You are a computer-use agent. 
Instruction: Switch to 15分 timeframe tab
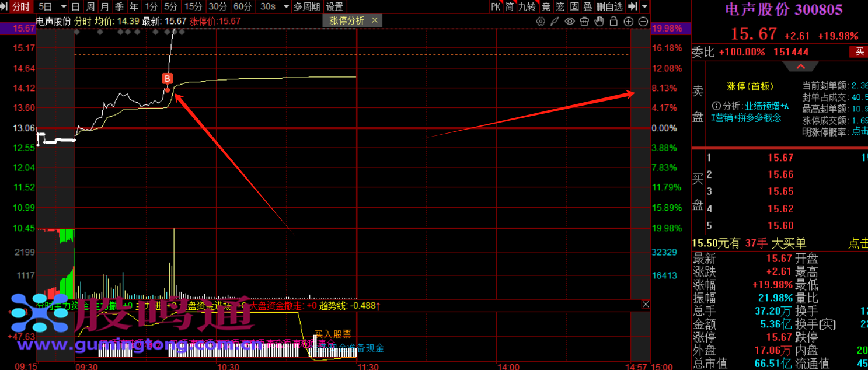(x=193, y=7)
